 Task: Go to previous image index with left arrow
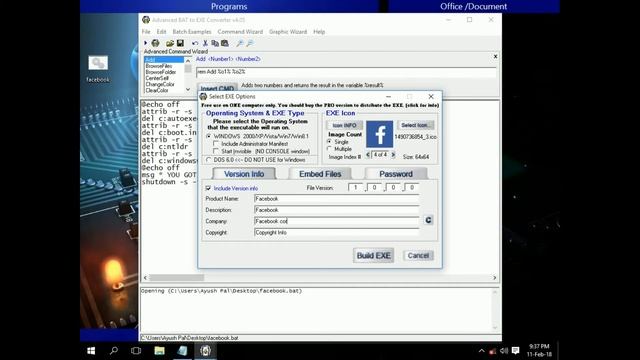[368, 155]
